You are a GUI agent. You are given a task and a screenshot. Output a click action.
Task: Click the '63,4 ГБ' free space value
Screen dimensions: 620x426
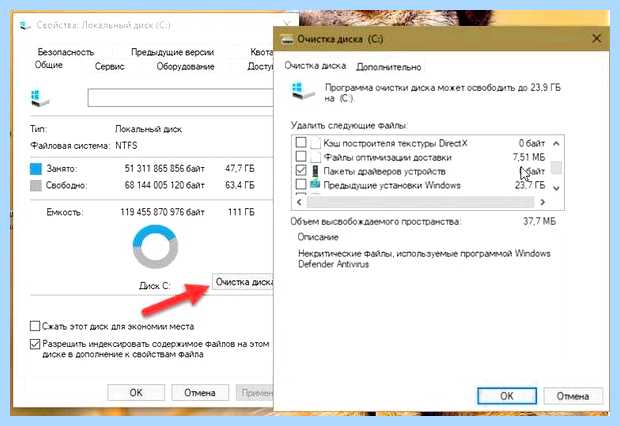click(240, 185)
